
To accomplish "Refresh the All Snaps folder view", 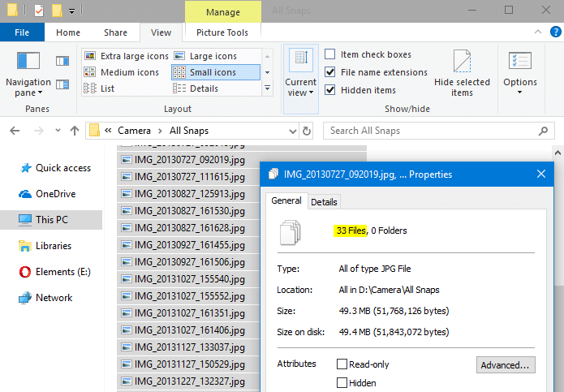I will click(306, 130).
